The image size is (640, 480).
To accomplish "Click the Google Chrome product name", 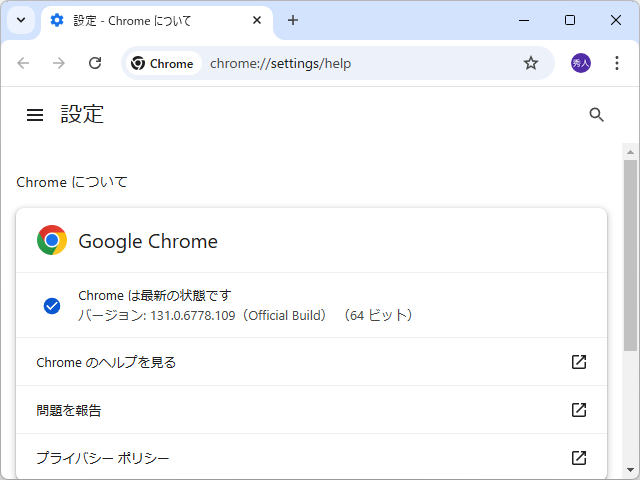I will 148,241.
